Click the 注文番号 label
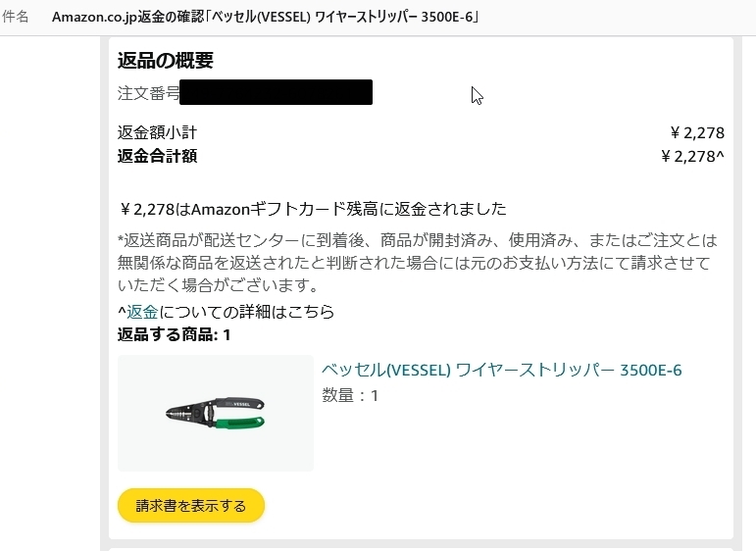Image resolution: width=756 pixels, height=551 pixels. 148,93
